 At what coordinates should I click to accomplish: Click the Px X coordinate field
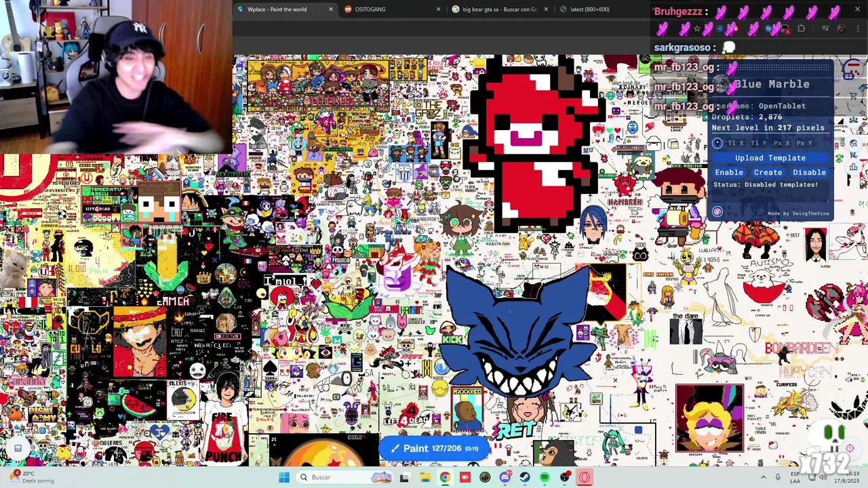[x=781, y=143]
